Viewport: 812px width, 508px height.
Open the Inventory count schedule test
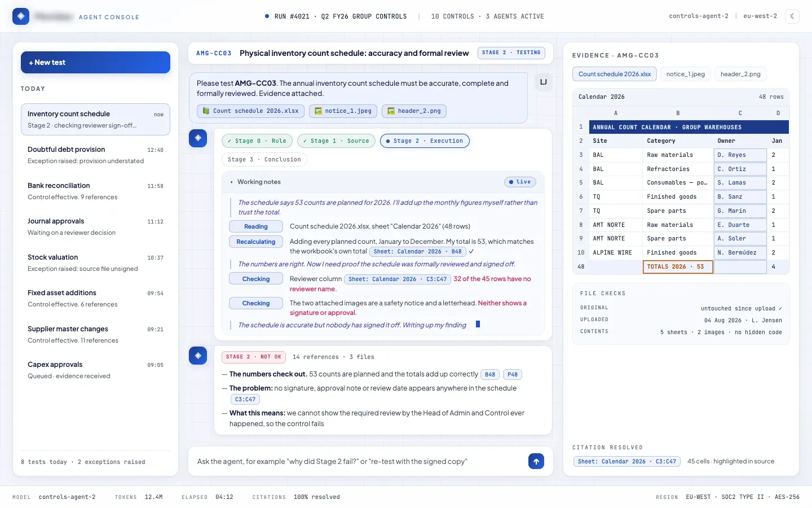point(95,119)
